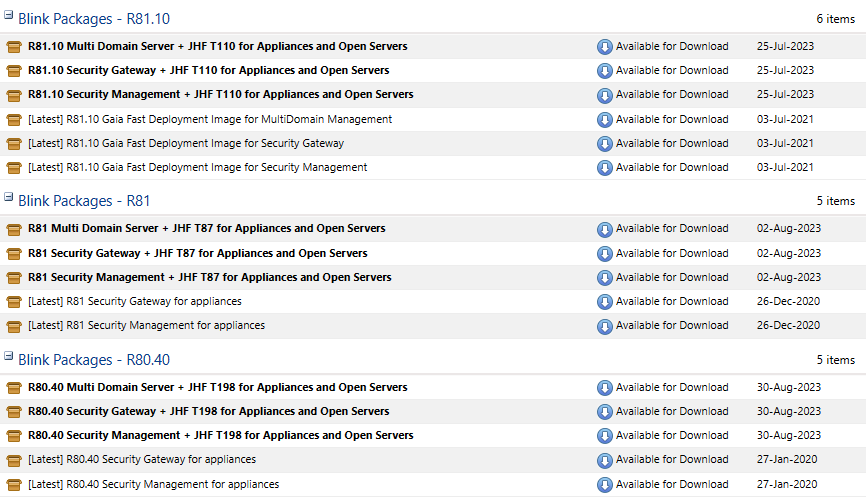Open [Latest] R81 Security Gateway for appliances
Viewport: 866px width, 503px height.
pos(134,301)
